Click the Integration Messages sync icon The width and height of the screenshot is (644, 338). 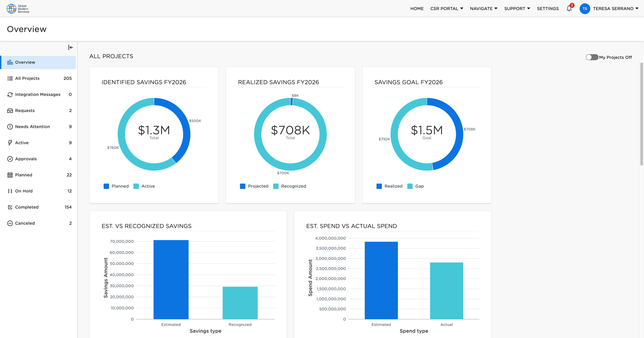click(x=10, y=95)
